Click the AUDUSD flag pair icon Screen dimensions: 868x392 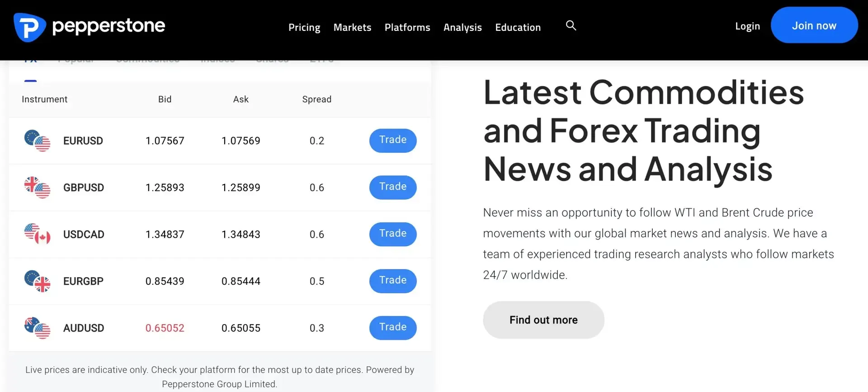[x=37, y=328]
